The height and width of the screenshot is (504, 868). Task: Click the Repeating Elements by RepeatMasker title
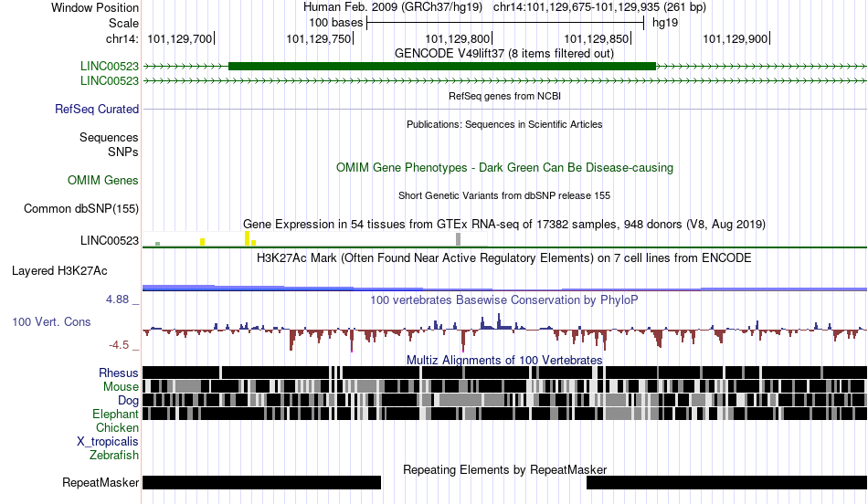click(504, 469)
